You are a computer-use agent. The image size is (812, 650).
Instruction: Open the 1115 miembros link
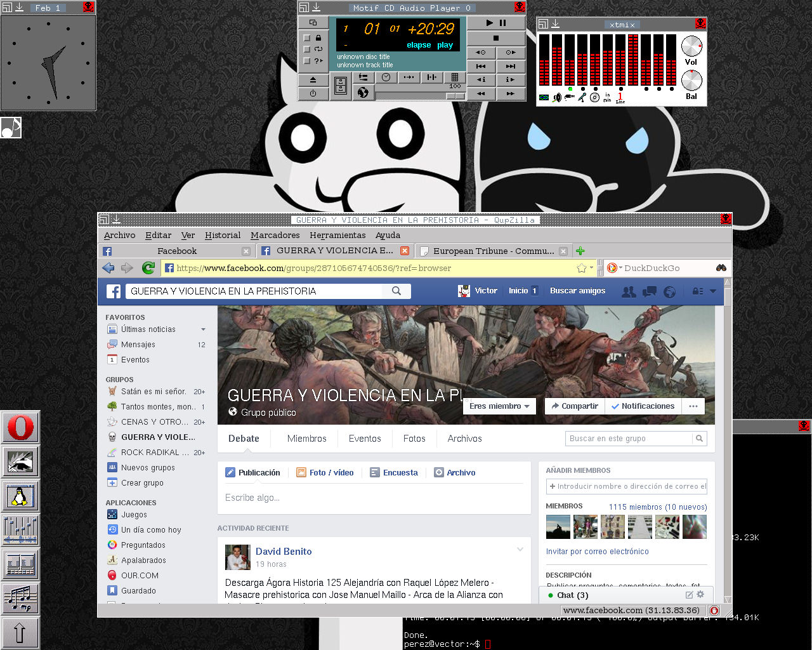coord(658,507)
